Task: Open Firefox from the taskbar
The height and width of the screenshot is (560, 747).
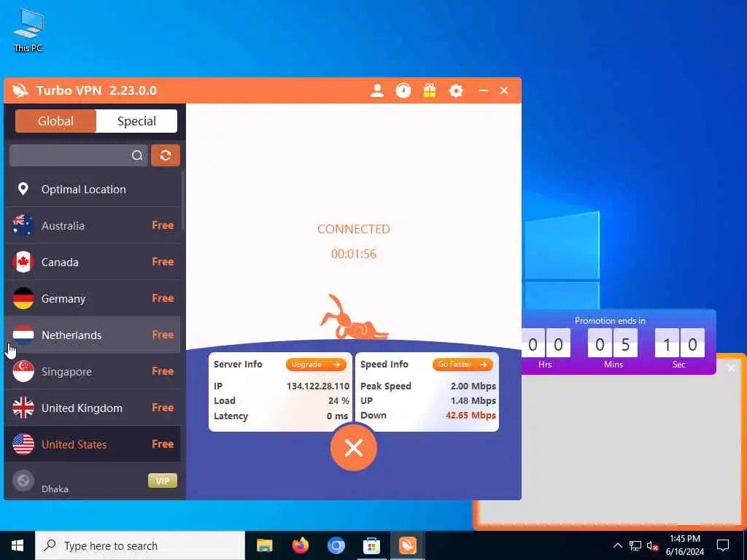Action: [x=300, y=545]
